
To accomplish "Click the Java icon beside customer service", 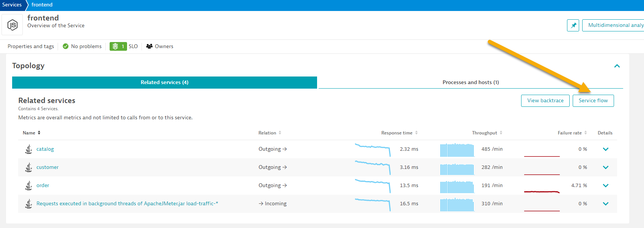I will click(x=28, y=167).
